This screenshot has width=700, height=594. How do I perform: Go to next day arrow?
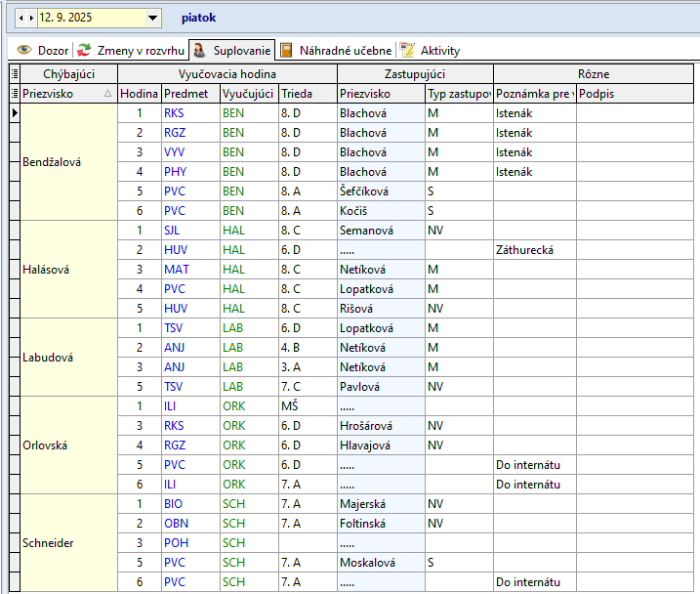[31, 18]
